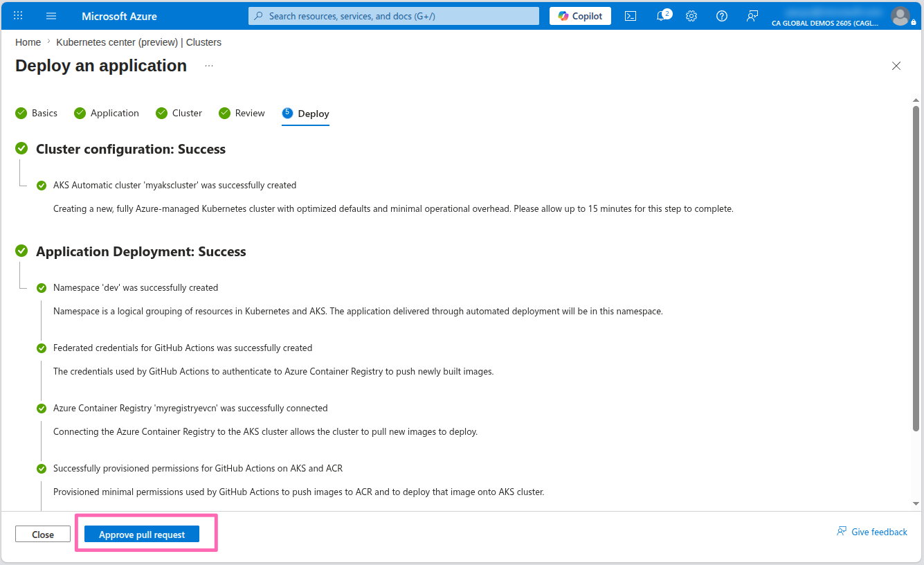Open the help question mark icon
The image size is (924, 565).
(x=722, y=16)
